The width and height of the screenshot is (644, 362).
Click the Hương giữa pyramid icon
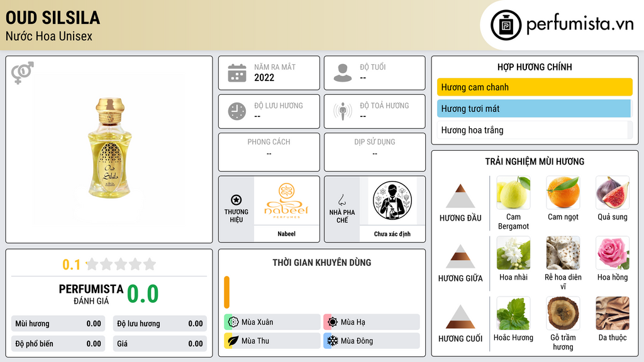(460, 256)
